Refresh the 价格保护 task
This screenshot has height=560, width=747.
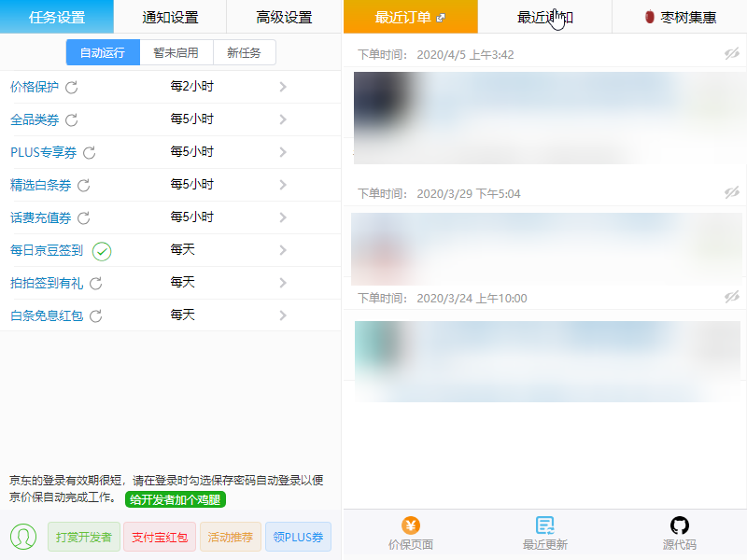[72, 87]
